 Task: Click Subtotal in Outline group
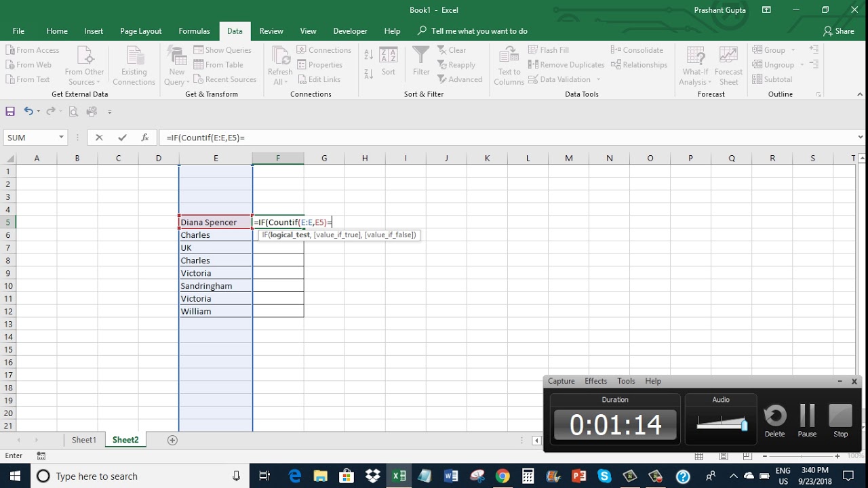772,79
